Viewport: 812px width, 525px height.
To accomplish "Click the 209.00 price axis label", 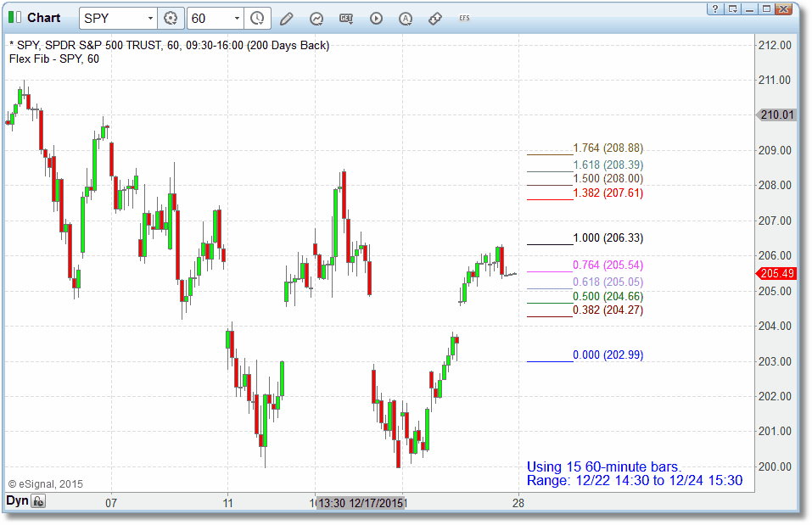I will [776, 151].
